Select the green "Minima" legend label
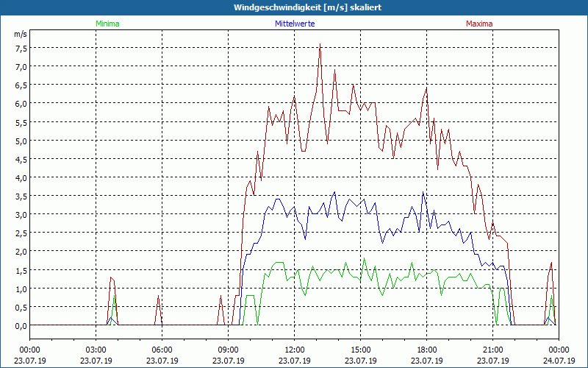The width and height of the screenshot is (588, 368). click(x=107, y=24)
